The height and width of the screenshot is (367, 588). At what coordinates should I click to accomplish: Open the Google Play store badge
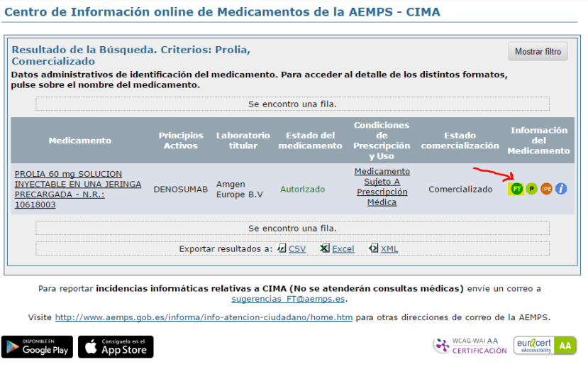click(x=37, y=346)
